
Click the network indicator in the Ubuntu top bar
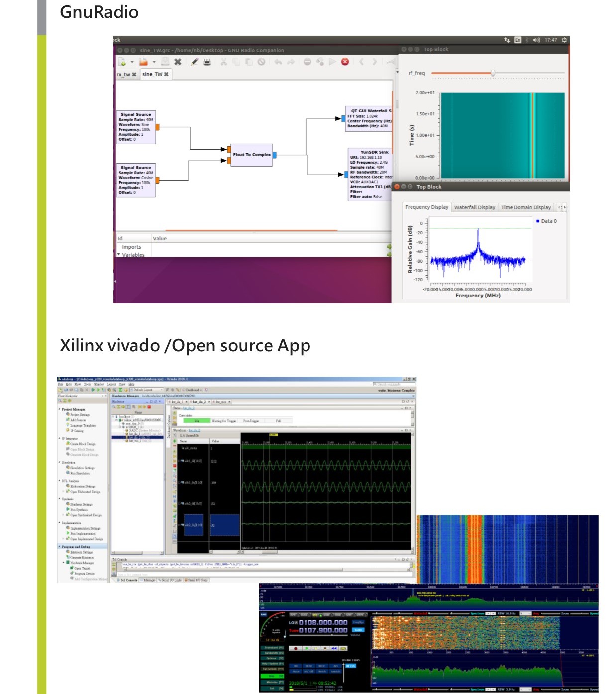click(507, 40)
